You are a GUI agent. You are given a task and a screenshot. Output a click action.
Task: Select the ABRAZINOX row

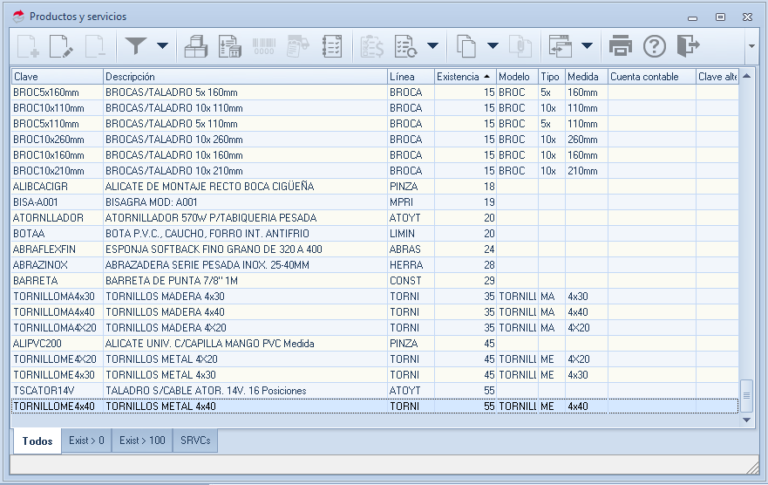pyautogui.click(x=375, y=265)
